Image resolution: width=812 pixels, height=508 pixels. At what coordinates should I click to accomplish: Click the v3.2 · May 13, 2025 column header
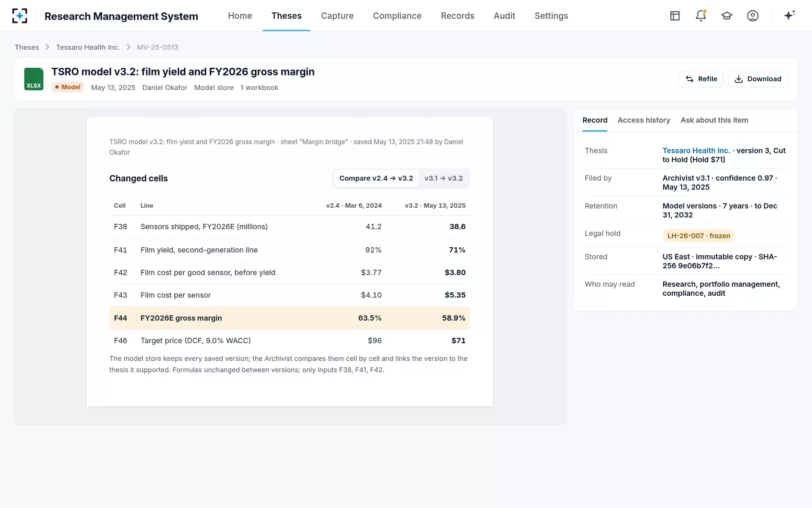(x=435, y=205)
